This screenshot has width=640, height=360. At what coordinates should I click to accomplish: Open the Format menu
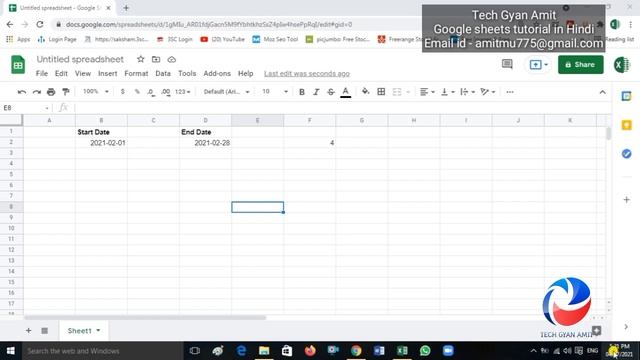(136, 73)
